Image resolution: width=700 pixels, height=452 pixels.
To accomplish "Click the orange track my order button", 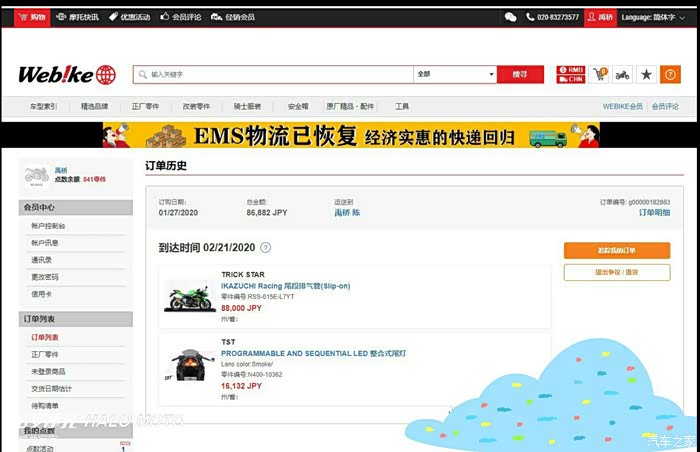I will tap(616, 250).
